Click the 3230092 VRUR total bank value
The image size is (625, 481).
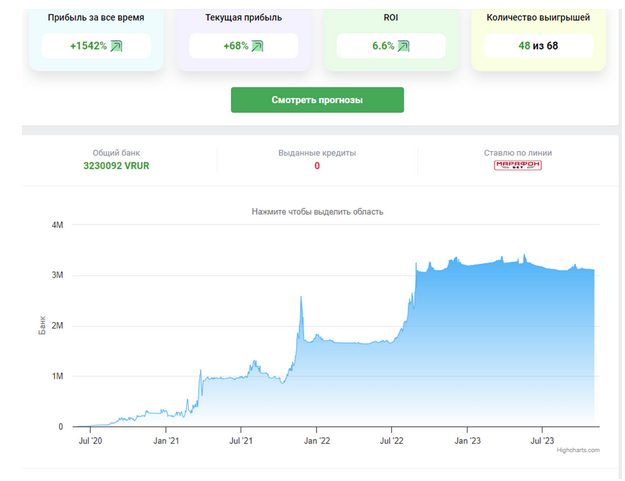pos(116,165)
